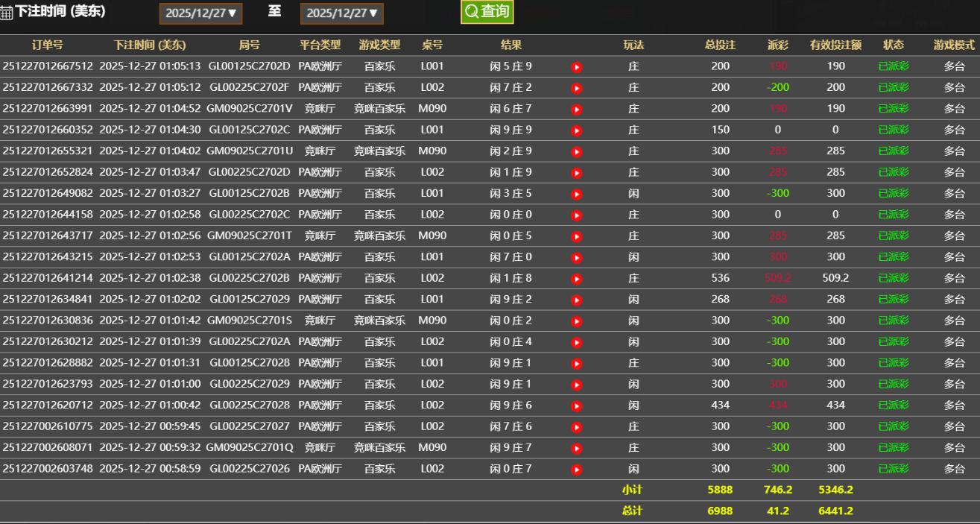Click the calendar icon beside 下注时间
The image size is (980, 524).
[x=7, y=12]
